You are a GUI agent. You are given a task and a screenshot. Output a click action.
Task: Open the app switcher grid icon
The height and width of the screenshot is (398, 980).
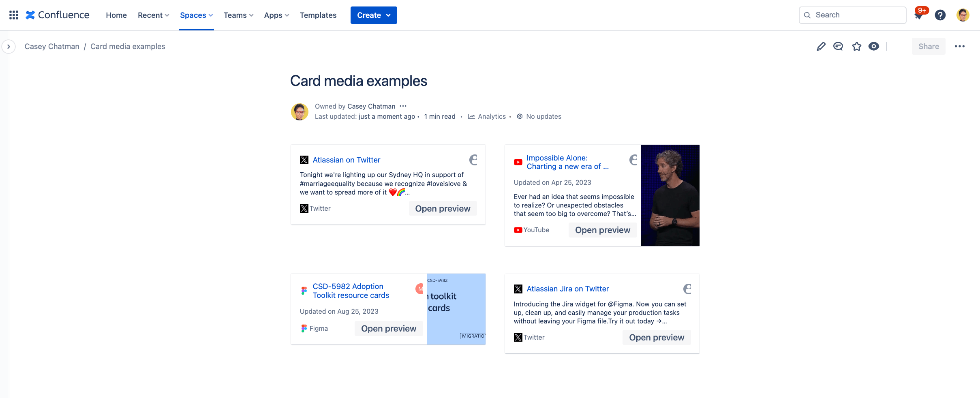[x=14, y=15]
